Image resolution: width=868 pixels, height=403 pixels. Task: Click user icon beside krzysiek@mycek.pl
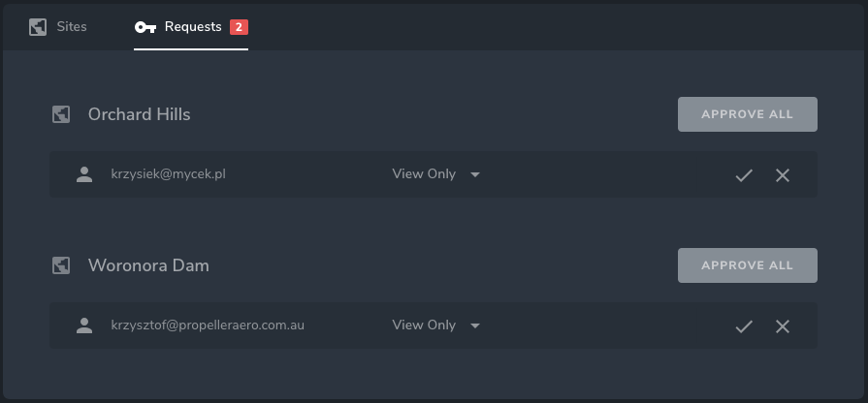point(84,174)
